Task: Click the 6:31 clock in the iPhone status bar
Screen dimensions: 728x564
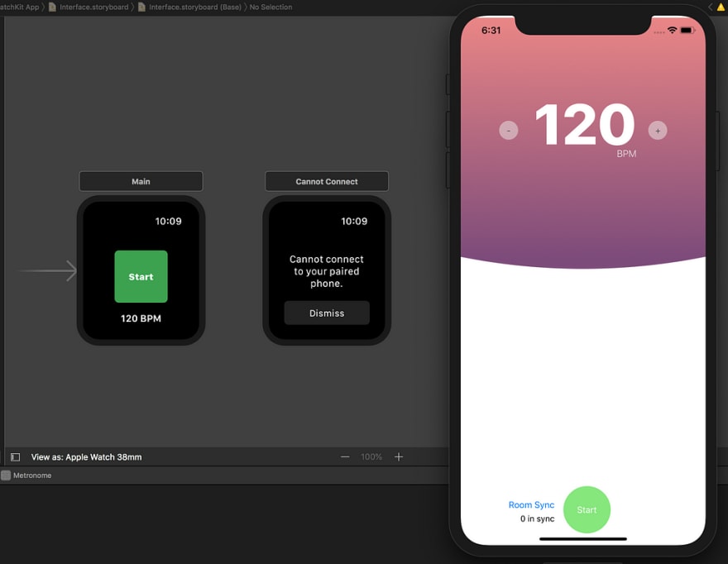Action: tap(491, 30)
